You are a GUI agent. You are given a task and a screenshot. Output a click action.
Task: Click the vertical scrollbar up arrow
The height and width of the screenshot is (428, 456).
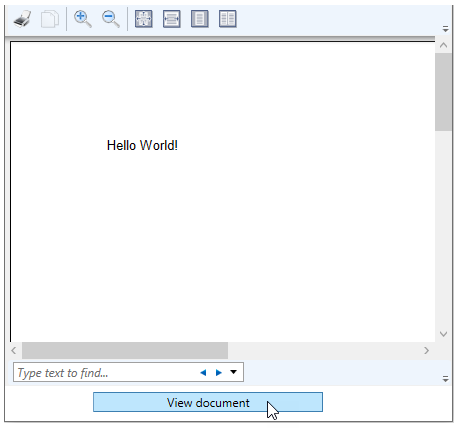pyautogui.click(x=443, y=45)
